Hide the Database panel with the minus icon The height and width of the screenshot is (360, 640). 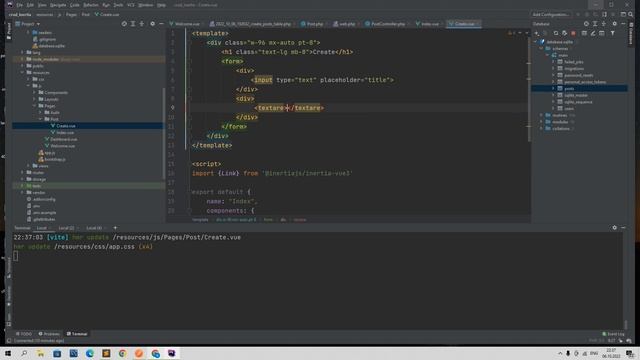pos(623,24)
